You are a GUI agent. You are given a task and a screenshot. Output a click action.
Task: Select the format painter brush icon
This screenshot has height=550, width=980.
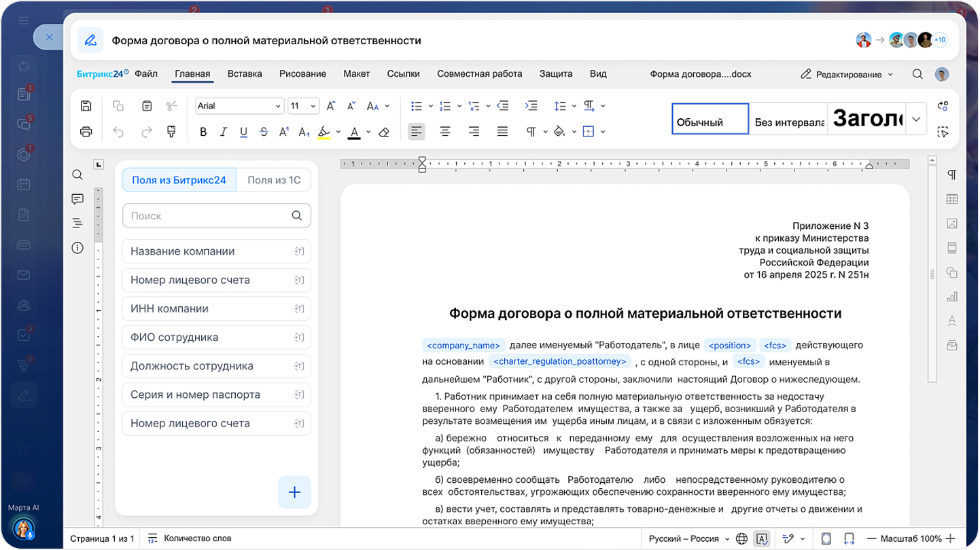171,132
